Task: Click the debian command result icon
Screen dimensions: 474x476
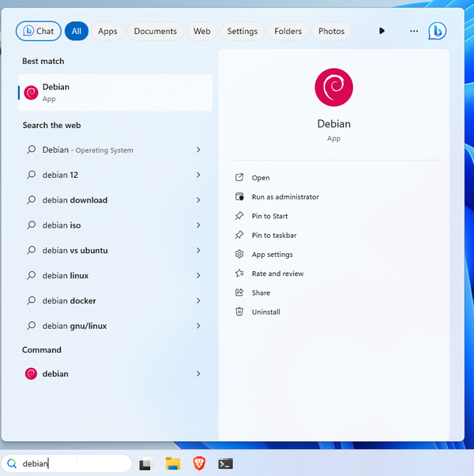Action: (31, 374)
